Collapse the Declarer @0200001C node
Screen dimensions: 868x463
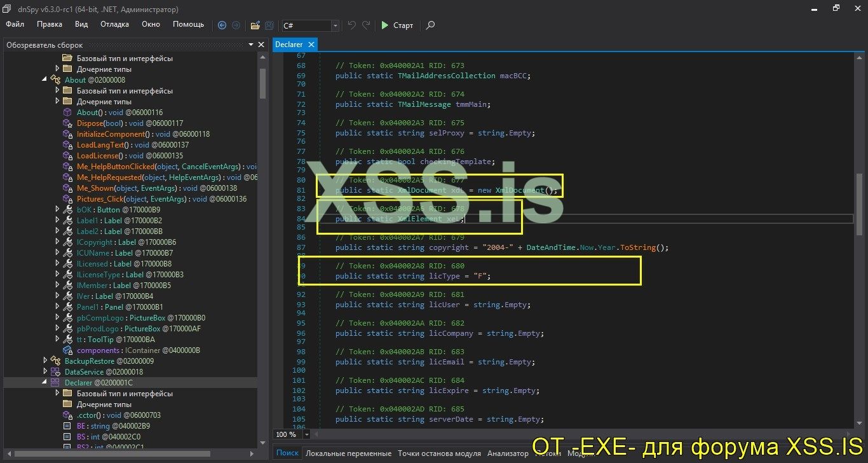pyautogui.click(x=44, y=382)
